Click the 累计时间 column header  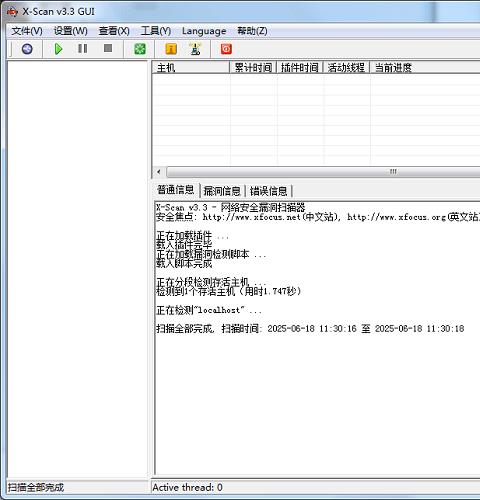click(253, 68)
